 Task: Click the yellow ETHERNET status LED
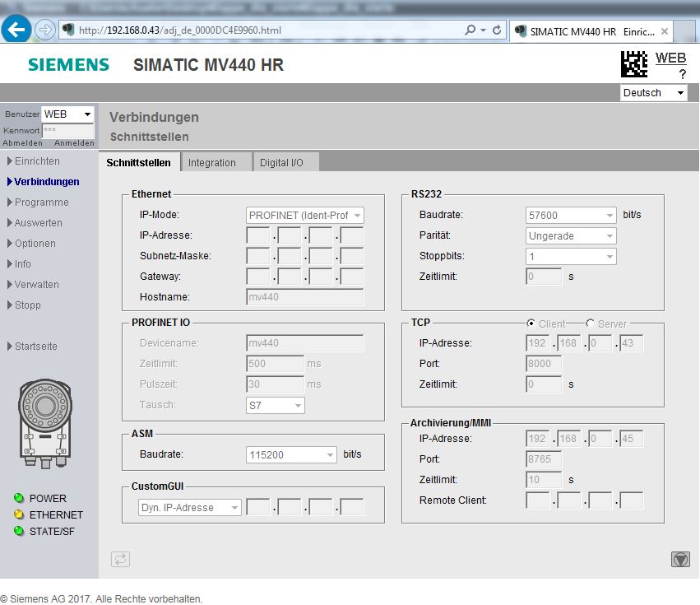click(18, 514)
